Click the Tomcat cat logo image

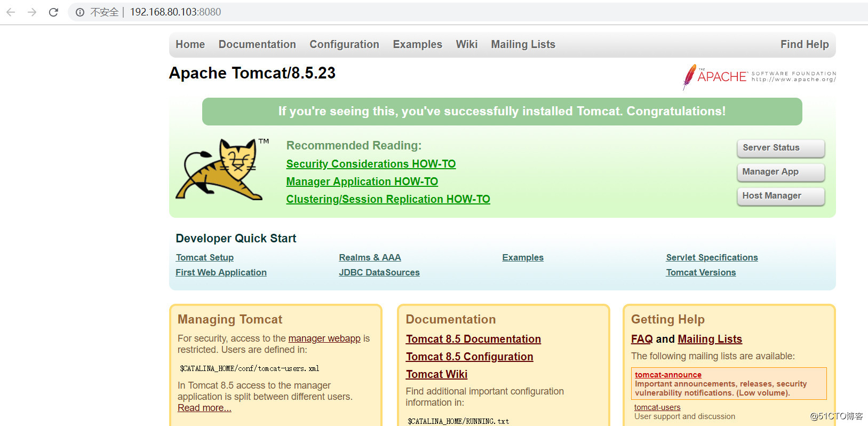(222, 169)
